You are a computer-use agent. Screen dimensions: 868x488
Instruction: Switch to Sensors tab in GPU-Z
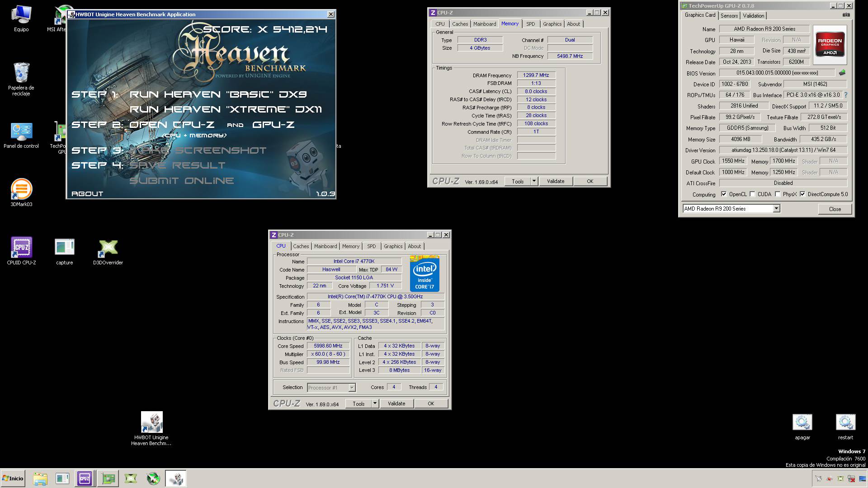pyautogui.click(x=729, y=16)
